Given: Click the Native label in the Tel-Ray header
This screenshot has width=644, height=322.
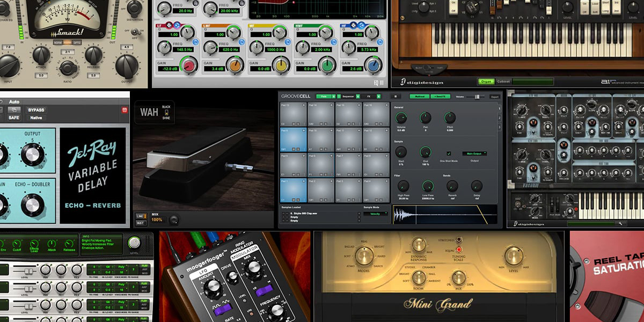Looking at the screenshot, I should (36, 118).
